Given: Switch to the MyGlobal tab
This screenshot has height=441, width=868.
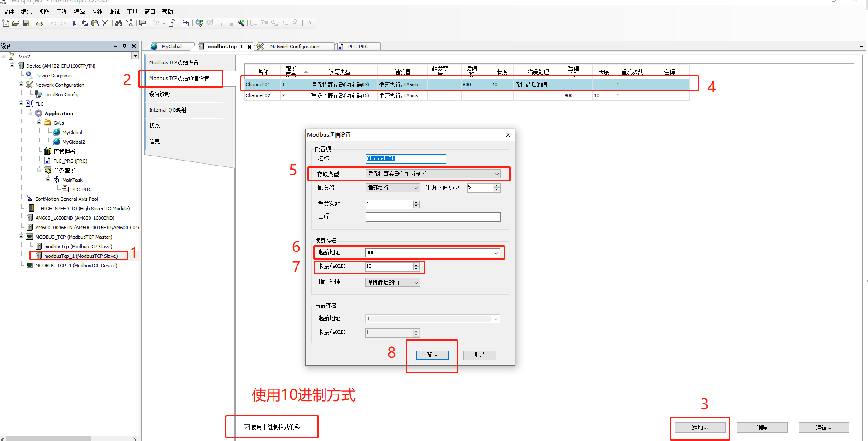Looking at the screenshot, I should pos(171,47).
